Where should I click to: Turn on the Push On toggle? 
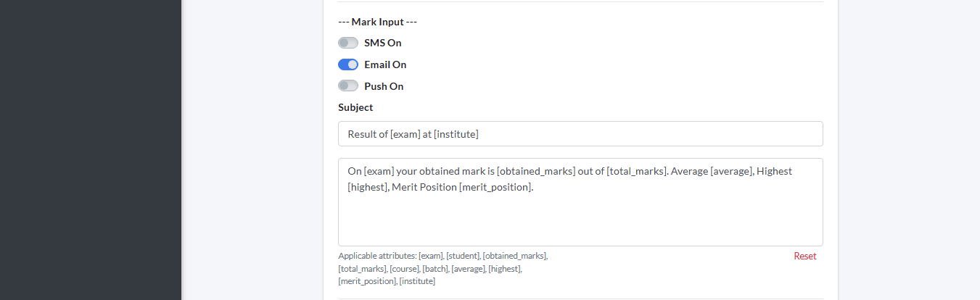(x=348, y=86)
